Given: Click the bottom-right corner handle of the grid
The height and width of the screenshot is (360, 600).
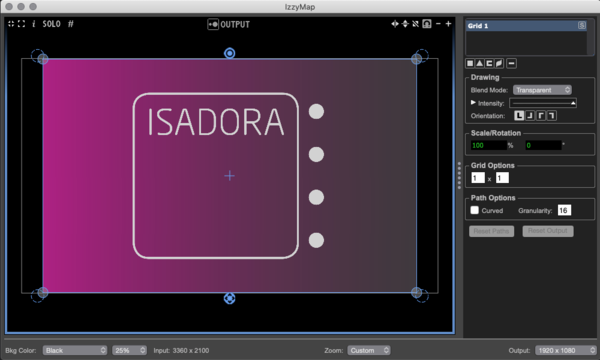Looking at the screenshot, I should (x=416, y=293).
